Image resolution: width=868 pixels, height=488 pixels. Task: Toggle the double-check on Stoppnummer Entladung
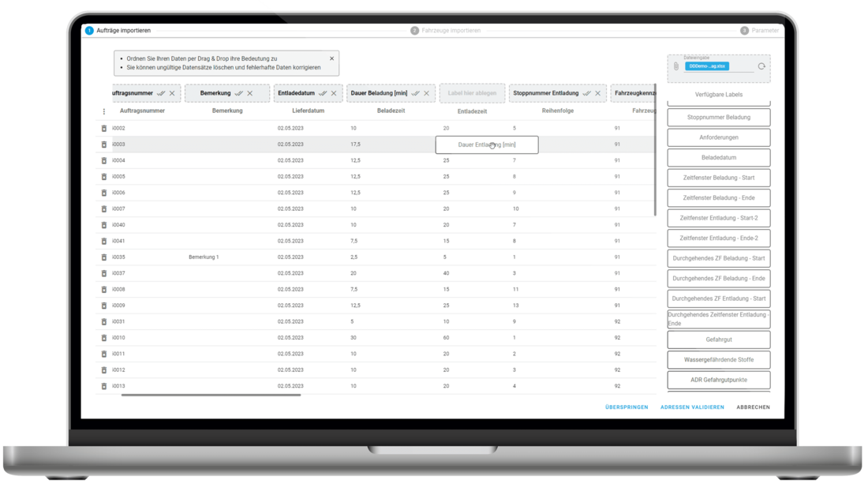pos(586,93)
